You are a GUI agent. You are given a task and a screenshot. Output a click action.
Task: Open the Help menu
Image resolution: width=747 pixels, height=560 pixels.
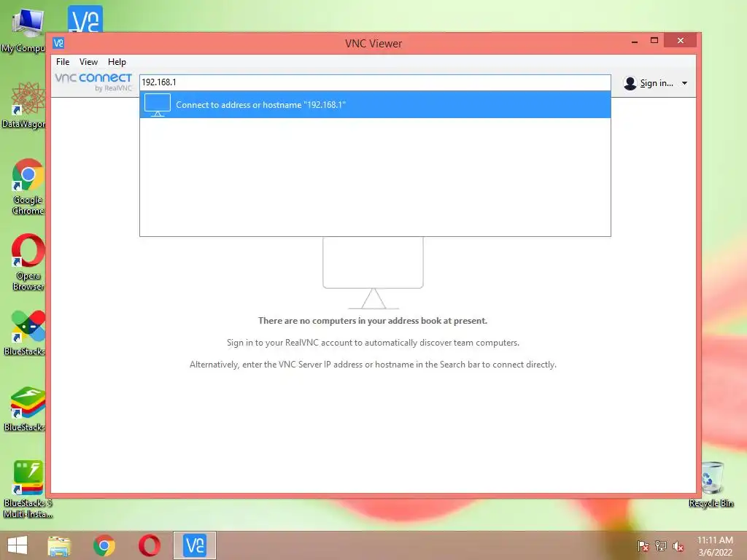coord(117,62)
